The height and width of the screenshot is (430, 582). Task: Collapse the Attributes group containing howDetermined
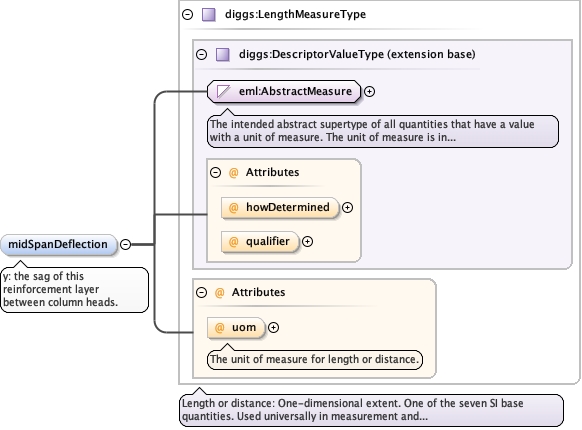click(216, 172)
